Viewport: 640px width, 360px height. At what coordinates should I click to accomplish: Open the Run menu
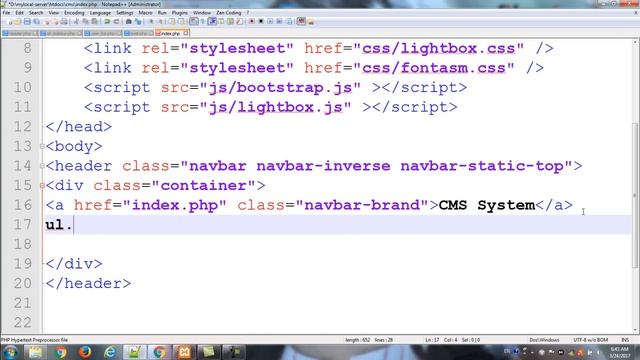pyautogui.click(x=162, y=13)
